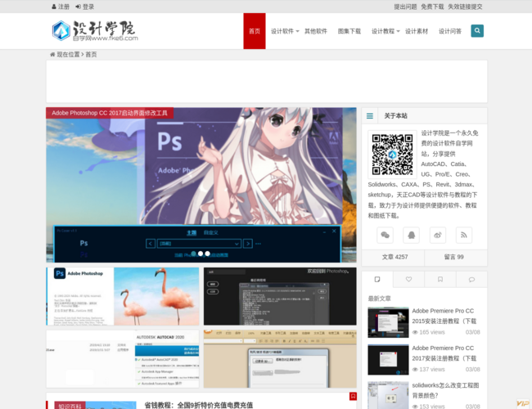
Task: Open solidworks怎么改变工程图背景颜色 article link
Action: [x=445, y=390]
